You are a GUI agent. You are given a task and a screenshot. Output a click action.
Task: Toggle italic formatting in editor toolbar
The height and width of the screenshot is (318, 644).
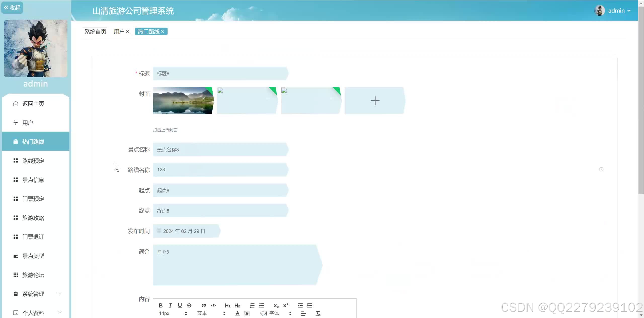pos(170,305)
